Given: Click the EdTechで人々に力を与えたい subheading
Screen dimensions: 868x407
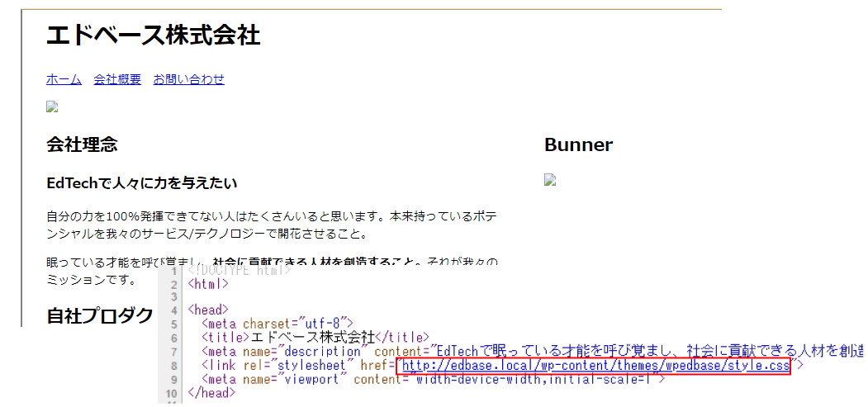Looking at the screenshot, I should (142, 183).
